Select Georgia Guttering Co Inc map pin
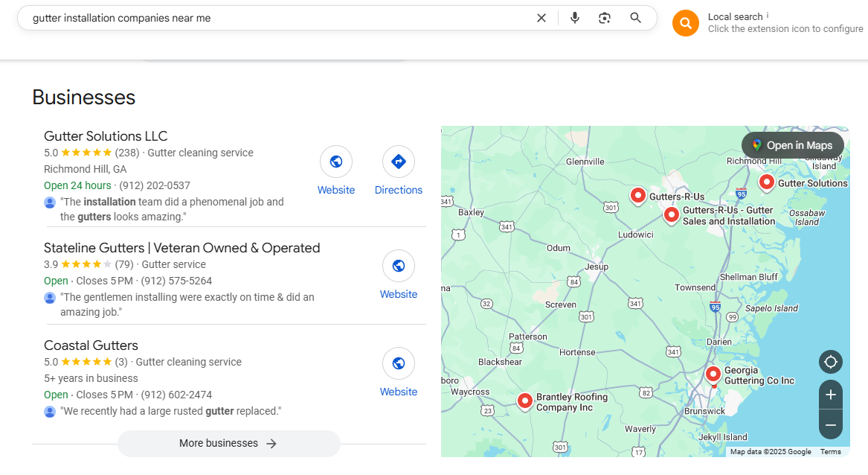The width and height of the screenshot is (868, 475). (713, 374)
